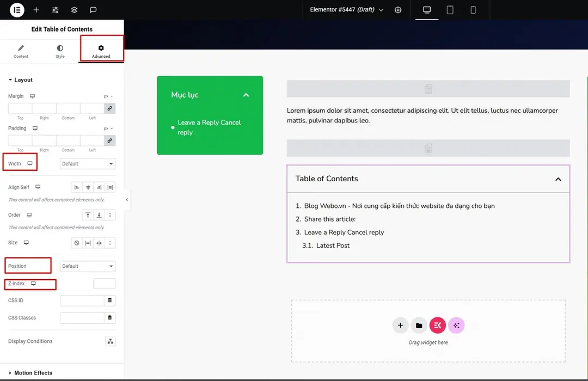This screenshot has height=381, width=588.
Task: Open the Structure layers icon
Action: click(74, 10)
